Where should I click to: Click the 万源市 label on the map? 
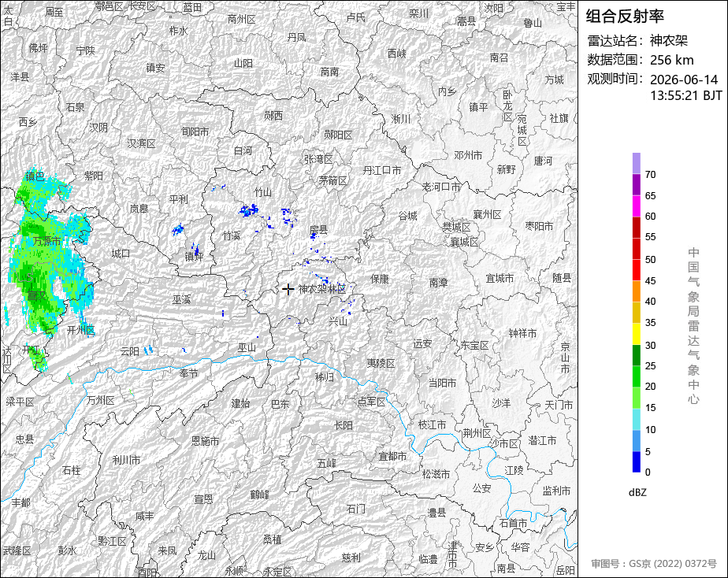[x=47, y=241]
